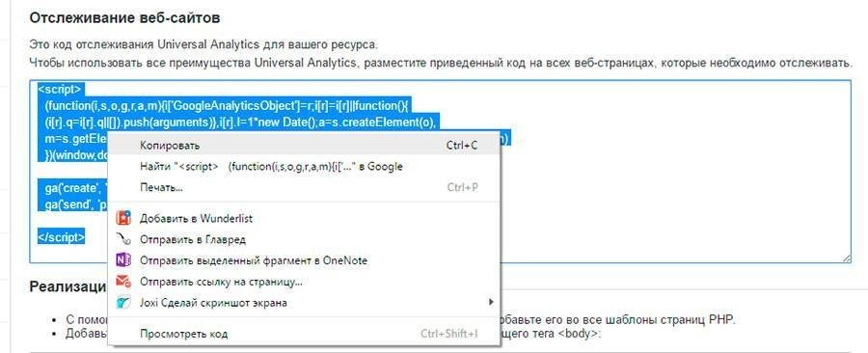Click the selected closing </script> line
Screen dimensions: 868x353
(x=62, y=237)
